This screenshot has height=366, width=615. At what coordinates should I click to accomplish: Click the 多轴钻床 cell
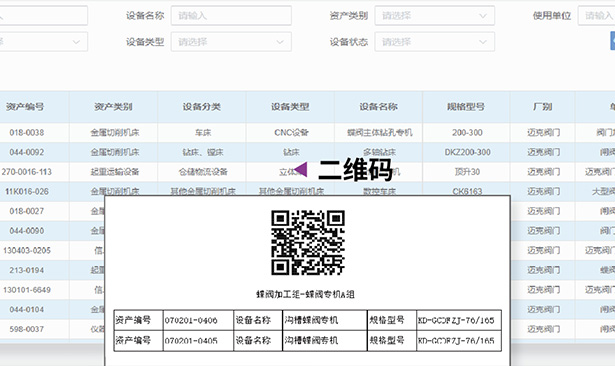point(380,152)
